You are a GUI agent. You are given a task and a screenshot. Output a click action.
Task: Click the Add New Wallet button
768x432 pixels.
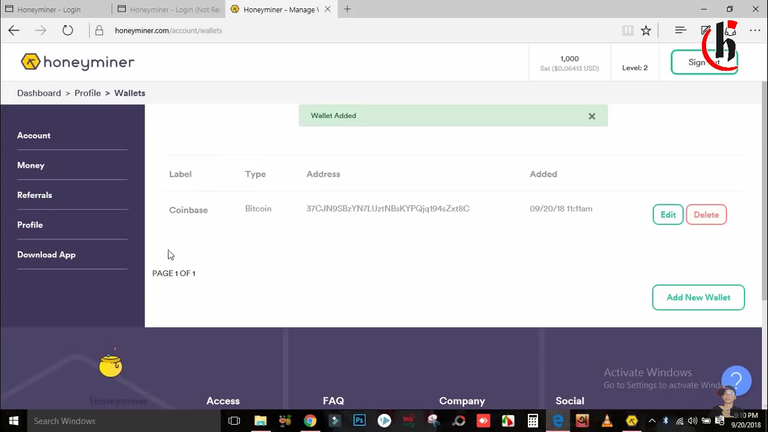click(698, 297)
